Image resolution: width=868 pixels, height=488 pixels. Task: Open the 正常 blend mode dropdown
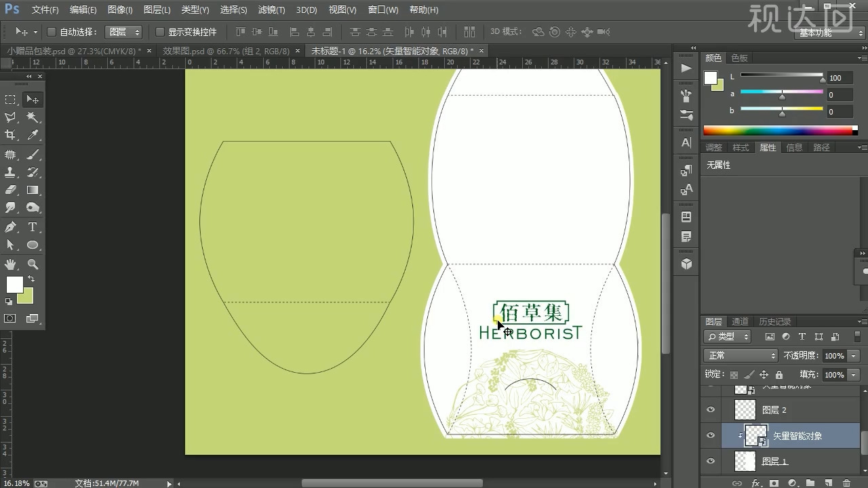[x=741, y=356]
